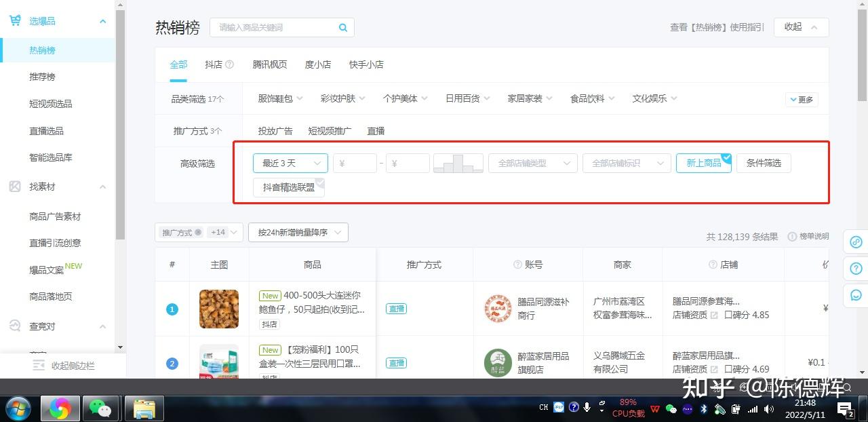The height and width of the screenshot is (422, 868).
Task: Open the Windows Start button
Action: [18, 408]
